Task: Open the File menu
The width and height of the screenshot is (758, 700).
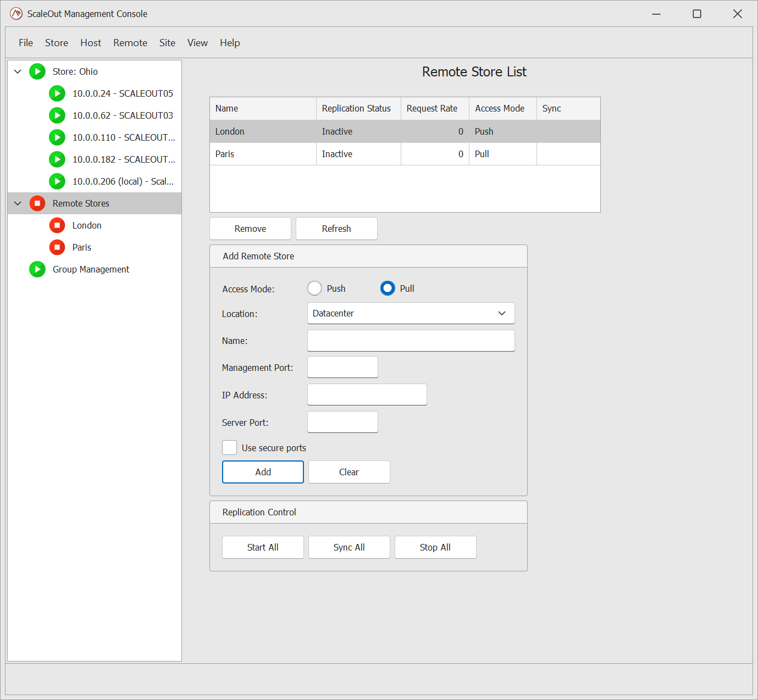Action: click(26, 43)
